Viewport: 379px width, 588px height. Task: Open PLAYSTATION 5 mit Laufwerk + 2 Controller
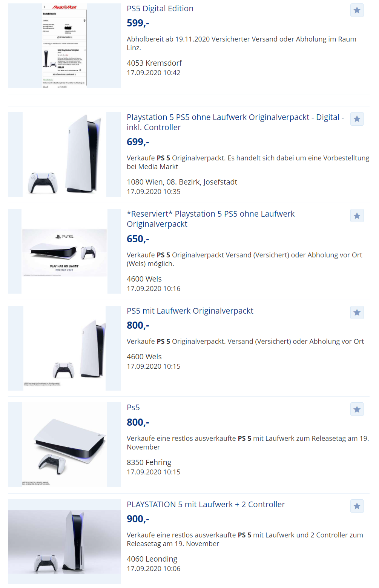206,505
